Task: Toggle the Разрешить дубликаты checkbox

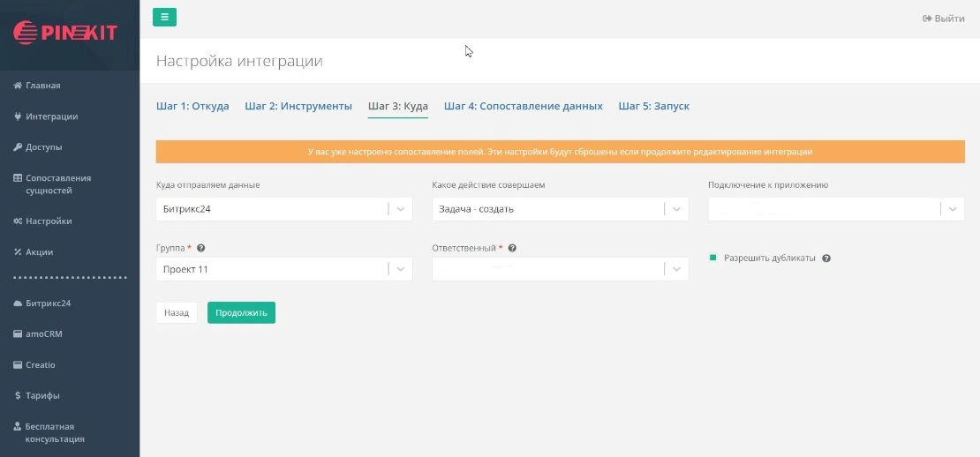Action: (x=713, y=258)
